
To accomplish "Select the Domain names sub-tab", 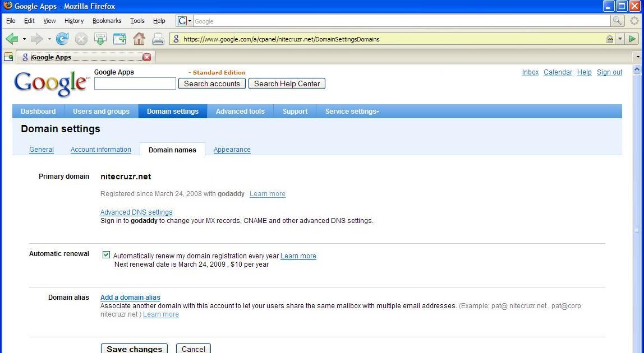I will (x=172, y=150).
